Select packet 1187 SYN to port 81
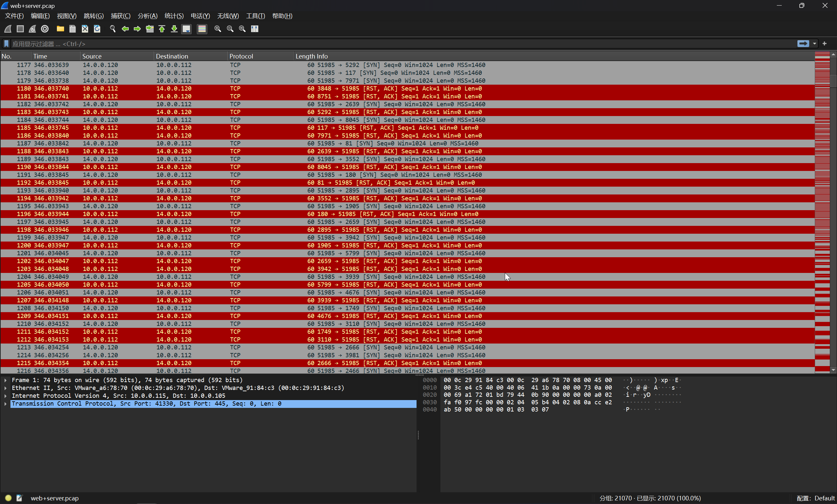The height and width of the screenshot is (504, 837). click(x=407, y=143)
